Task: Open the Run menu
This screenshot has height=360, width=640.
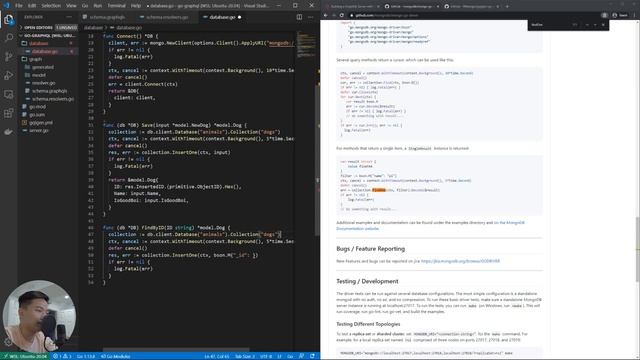Action: click(x=98, y=6)
